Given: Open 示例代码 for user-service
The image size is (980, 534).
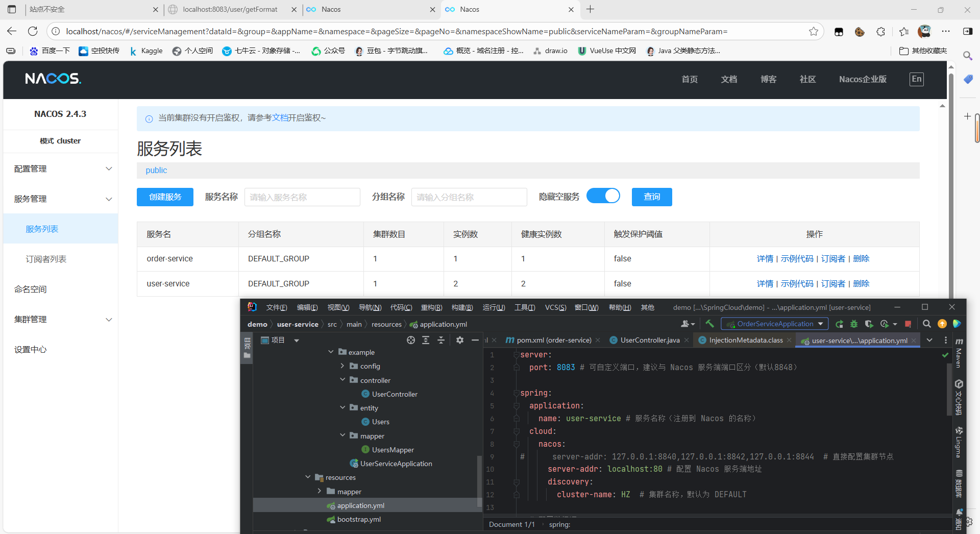Looking at the screenshot, I should click(x=797, y=284).
